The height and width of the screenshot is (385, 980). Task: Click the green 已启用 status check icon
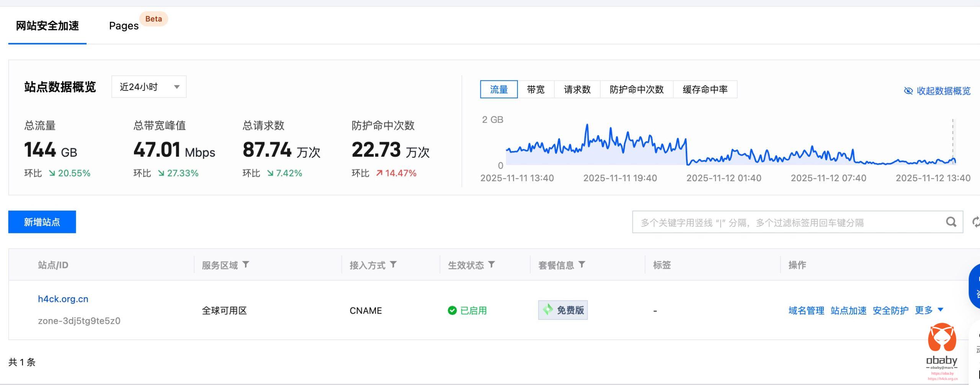coord(452,310)
